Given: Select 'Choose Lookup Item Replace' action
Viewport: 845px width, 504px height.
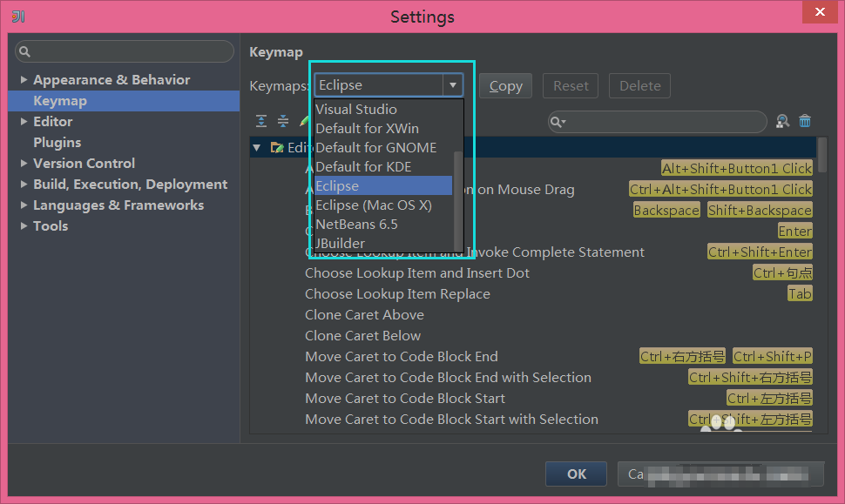Looking at the screenshot, I should pos(398,294).
